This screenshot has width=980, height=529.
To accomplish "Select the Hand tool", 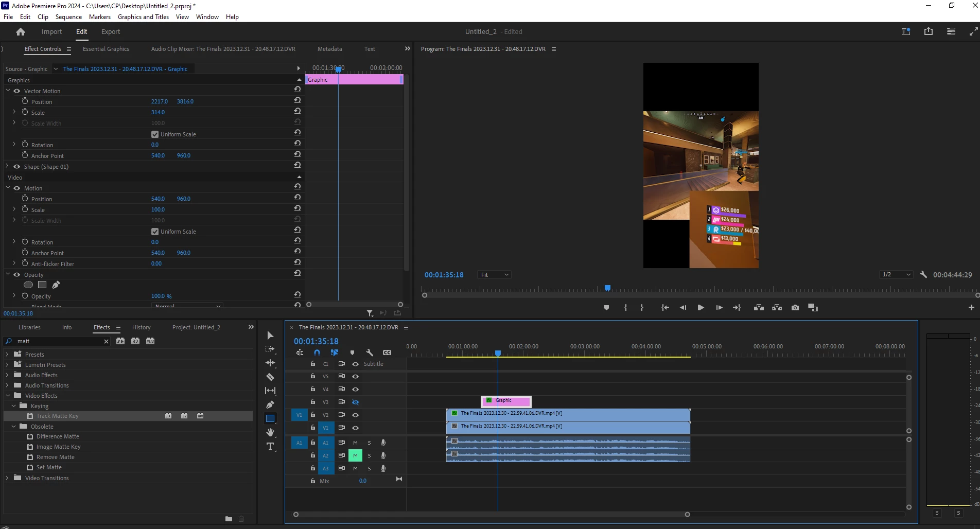I will (x=270, y=432).
